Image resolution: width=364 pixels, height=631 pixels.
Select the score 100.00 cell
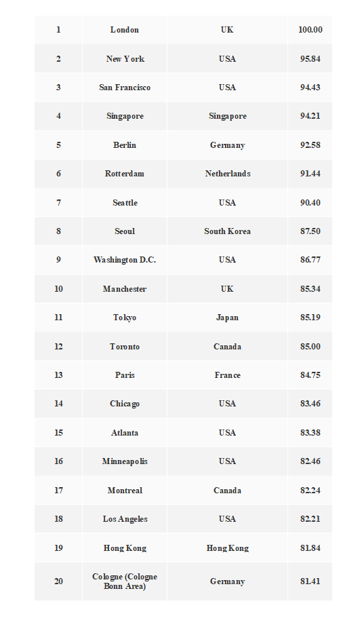pyautogui.click(x=310, y=30)
